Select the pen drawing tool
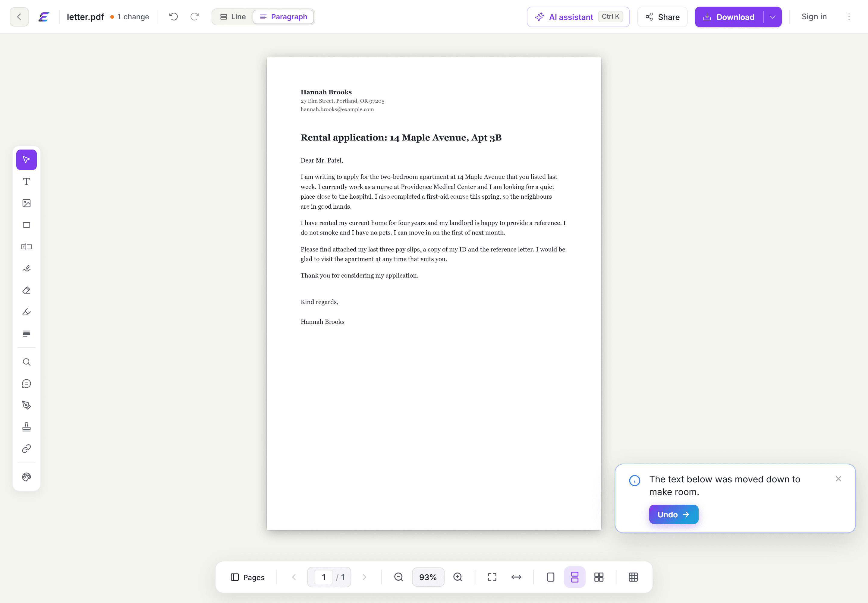The image size is (868, 603). (27, 406)
